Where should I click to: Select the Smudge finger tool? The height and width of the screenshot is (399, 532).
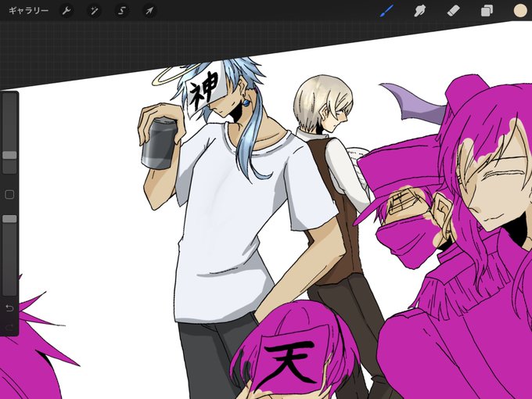(420, 11)
